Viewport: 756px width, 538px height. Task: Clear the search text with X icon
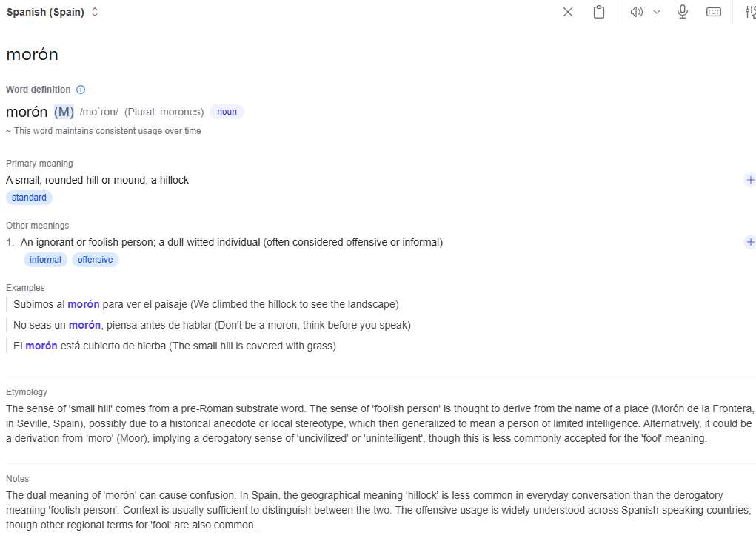(x=568, y=12)
